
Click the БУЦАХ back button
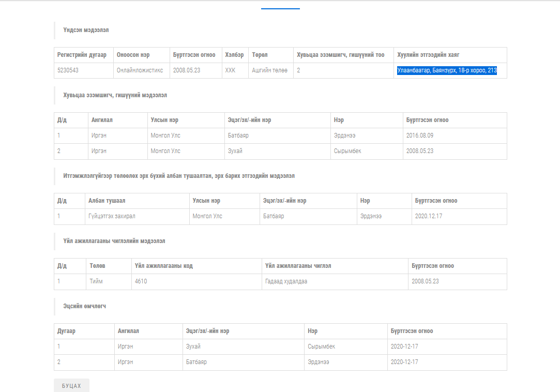pos(71,386)
